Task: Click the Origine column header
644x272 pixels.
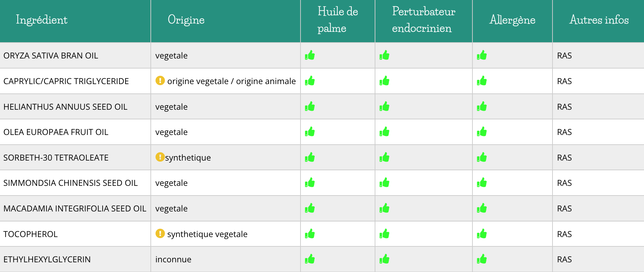Action: [186, 20]
